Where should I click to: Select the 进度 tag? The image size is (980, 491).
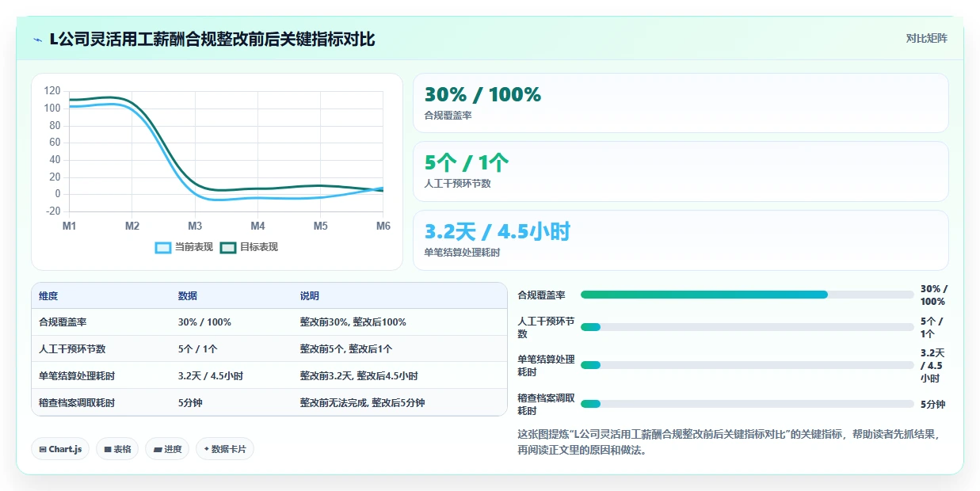click(167, 449)
